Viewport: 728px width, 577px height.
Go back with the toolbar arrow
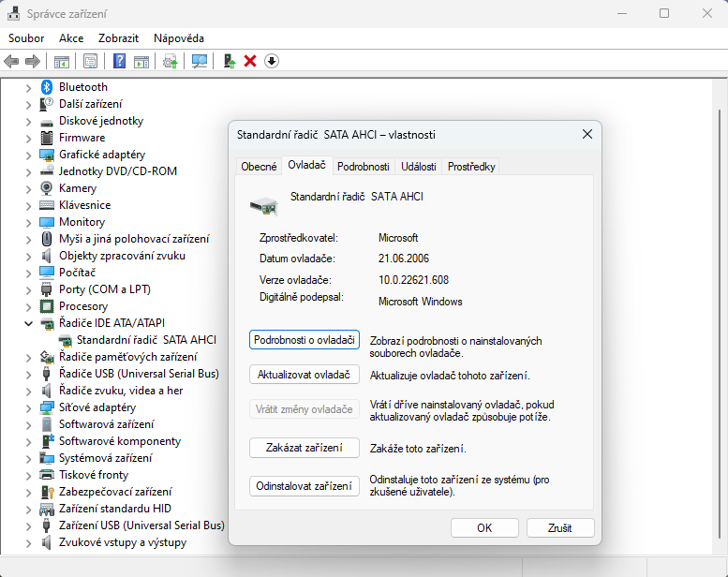11,61
